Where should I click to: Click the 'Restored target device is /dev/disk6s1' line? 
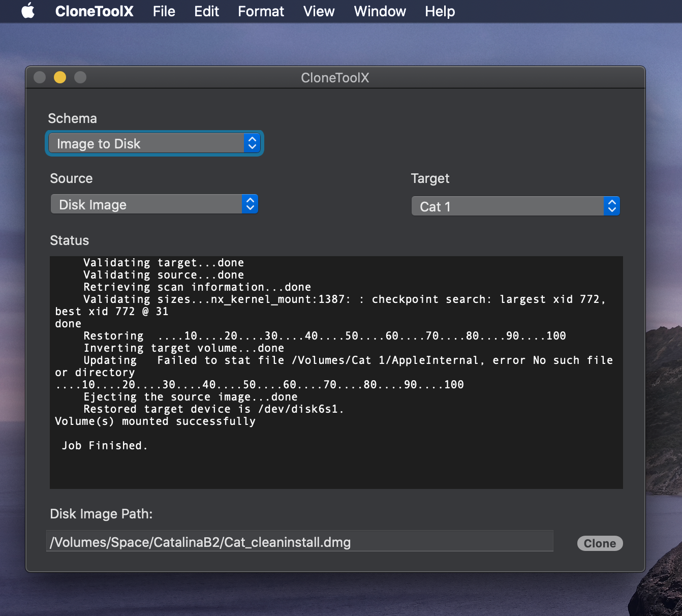pos(214,409)
